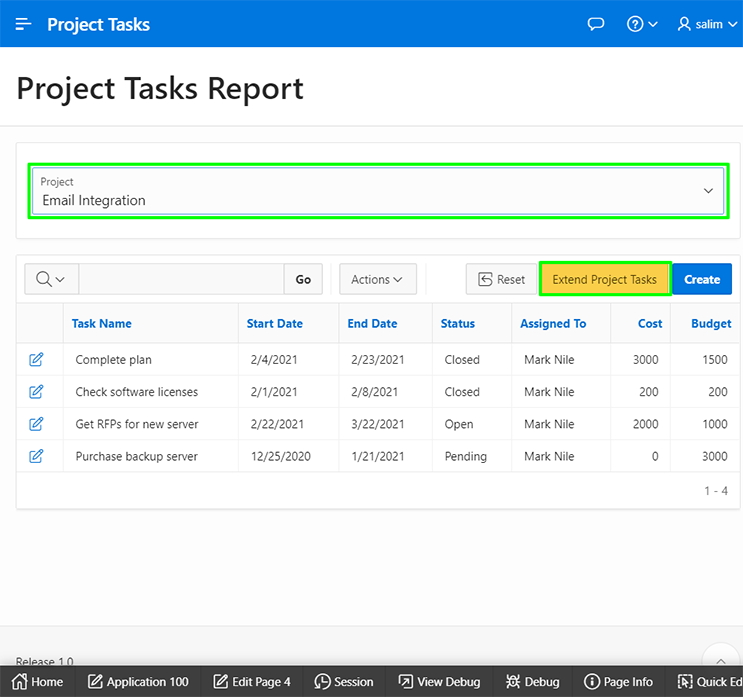Click Home in the developer toolbar
This screenshot has width=743, height=697.
click(x=38, y=682)
